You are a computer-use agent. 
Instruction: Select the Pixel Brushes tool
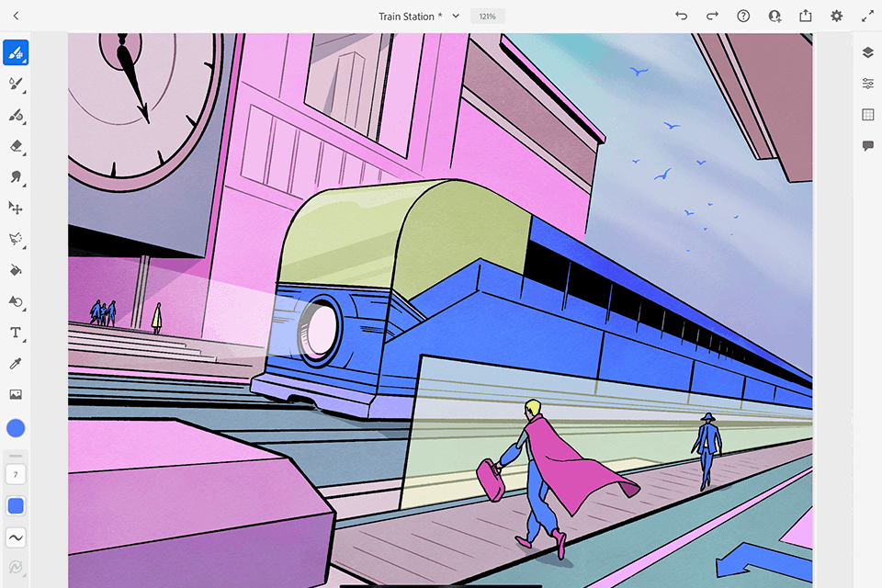16,53
